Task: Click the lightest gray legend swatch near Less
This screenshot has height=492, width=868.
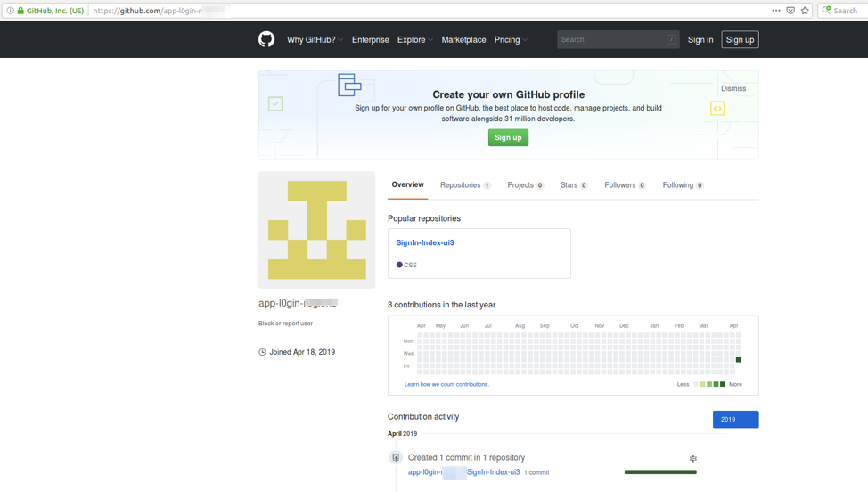Action: [x=696, y=385]
